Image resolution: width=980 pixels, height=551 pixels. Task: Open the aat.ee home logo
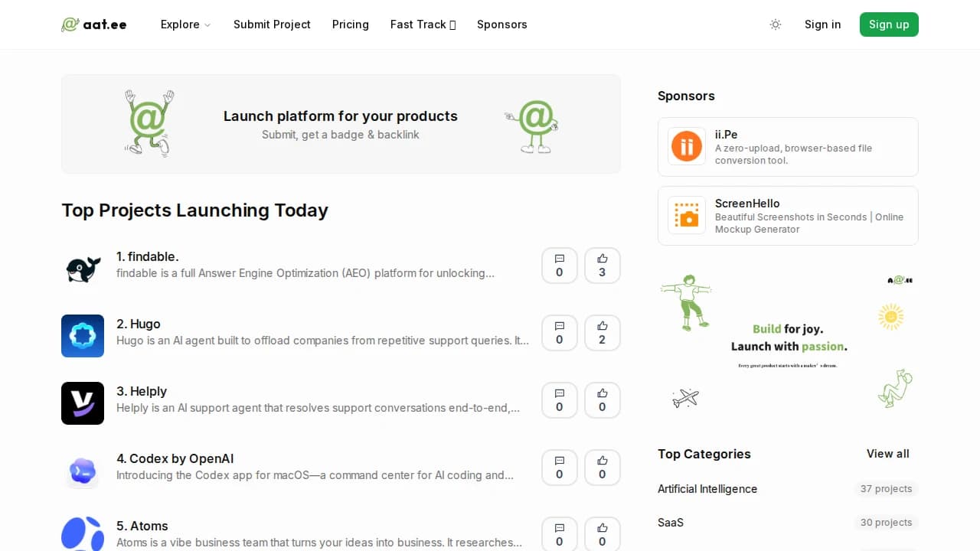(94, 24)
